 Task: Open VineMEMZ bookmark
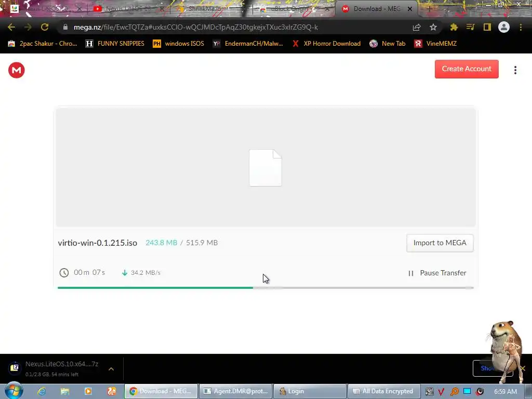[x=435, y=44]
